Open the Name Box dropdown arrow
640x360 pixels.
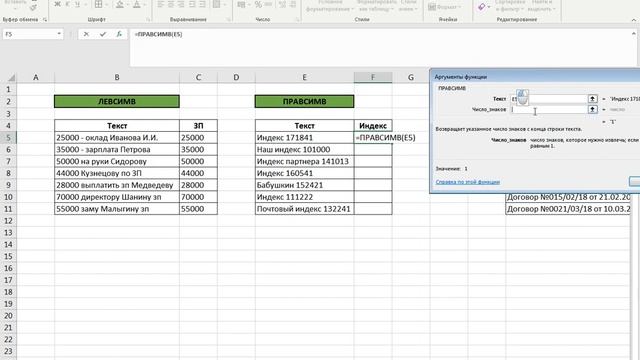[x=60, y=34]
